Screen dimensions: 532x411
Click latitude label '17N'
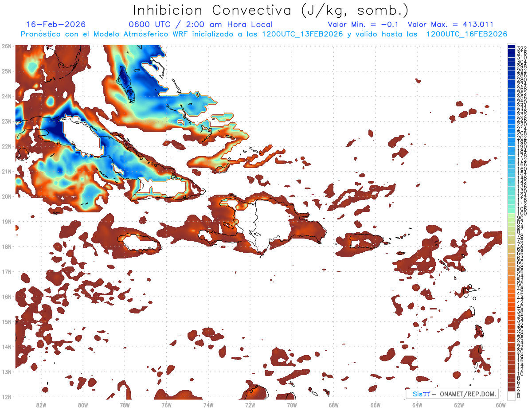7,271
